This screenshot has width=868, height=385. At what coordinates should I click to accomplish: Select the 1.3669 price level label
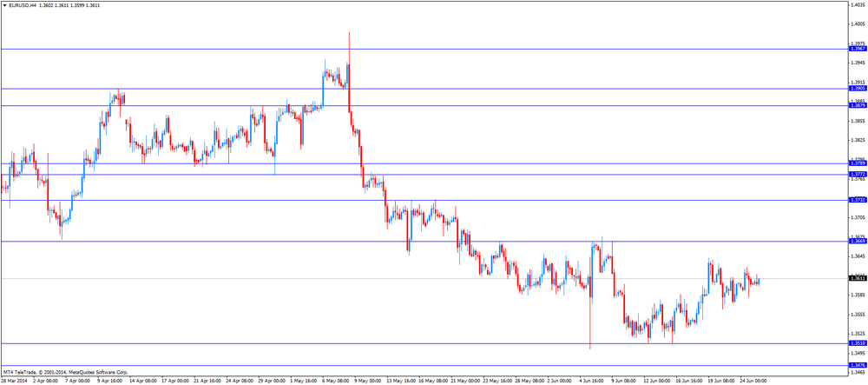pos(857,241)
